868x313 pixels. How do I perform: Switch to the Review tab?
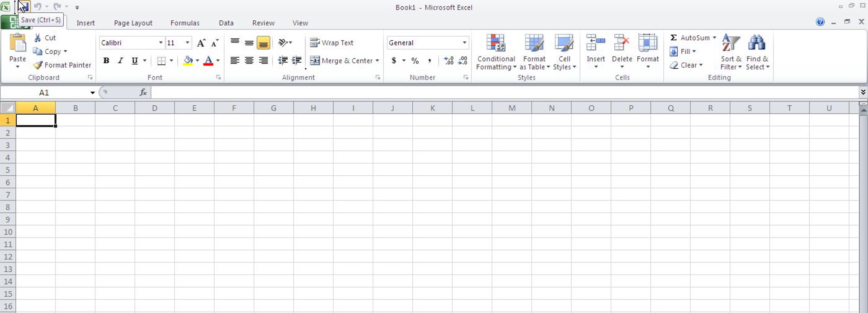point(263,23)
